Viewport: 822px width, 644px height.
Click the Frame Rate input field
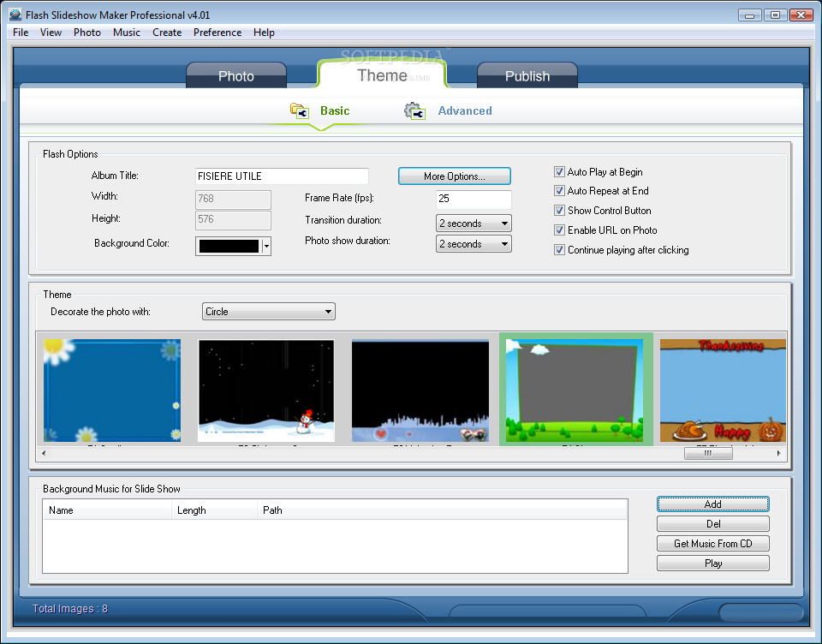(474, 199)
